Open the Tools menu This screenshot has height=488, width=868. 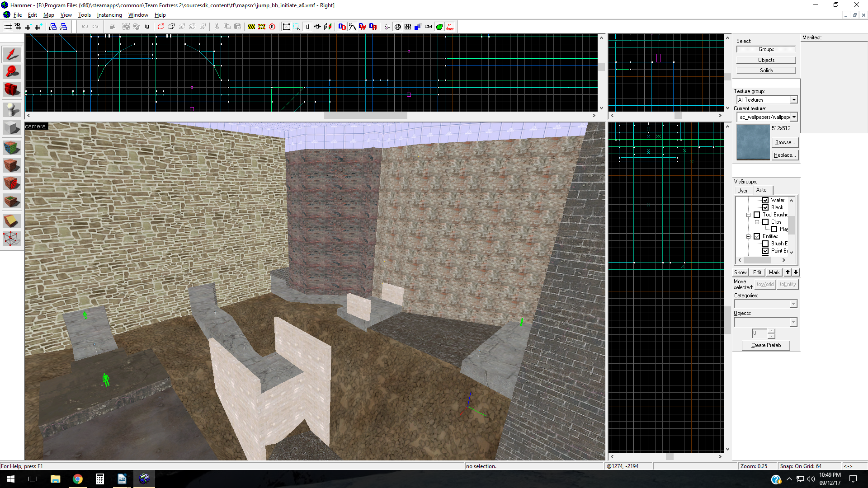pos(85,15)
